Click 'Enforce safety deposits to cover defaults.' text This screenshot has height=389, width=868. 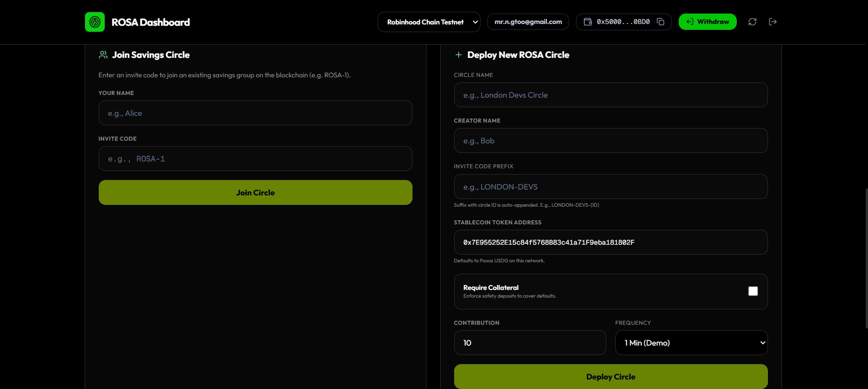(509, 296)
